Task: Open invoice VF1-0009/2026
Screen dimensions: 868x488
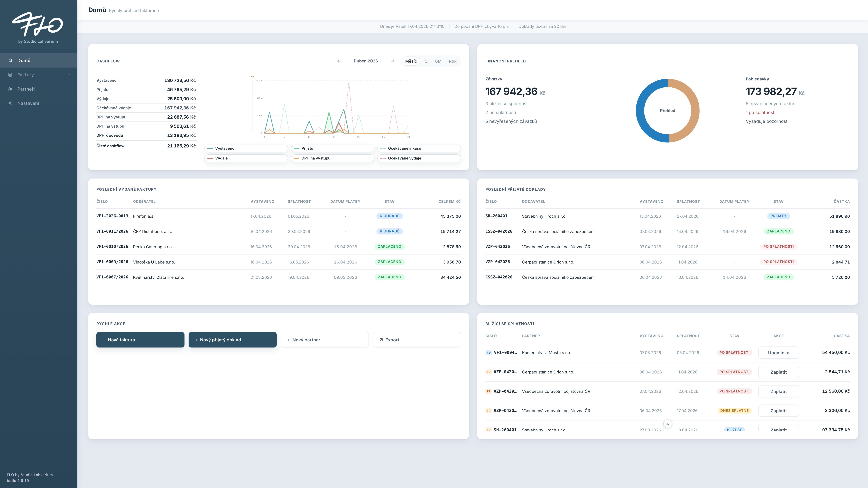Action: pyautogui.click(x=112, y=262)
